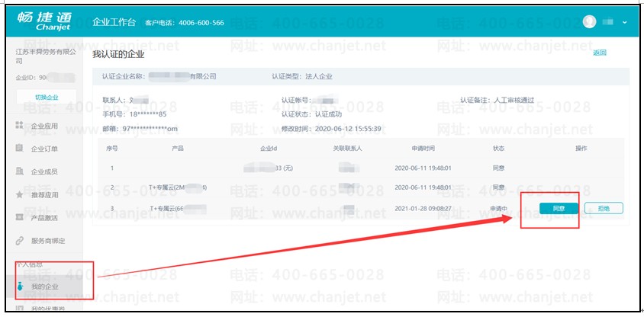Click the 我认证的企业 heading
Screen dimensions: 644x317
click(x=118, y=54)
